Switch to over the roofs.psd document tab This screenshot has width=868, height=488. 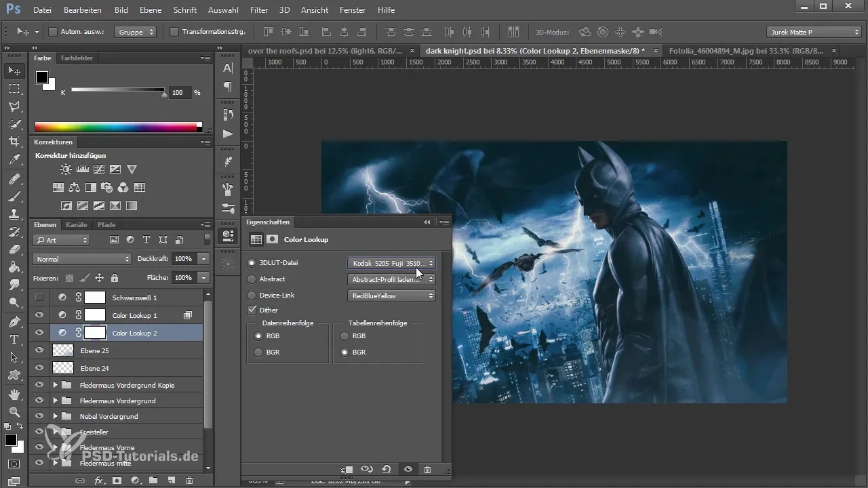325,51
